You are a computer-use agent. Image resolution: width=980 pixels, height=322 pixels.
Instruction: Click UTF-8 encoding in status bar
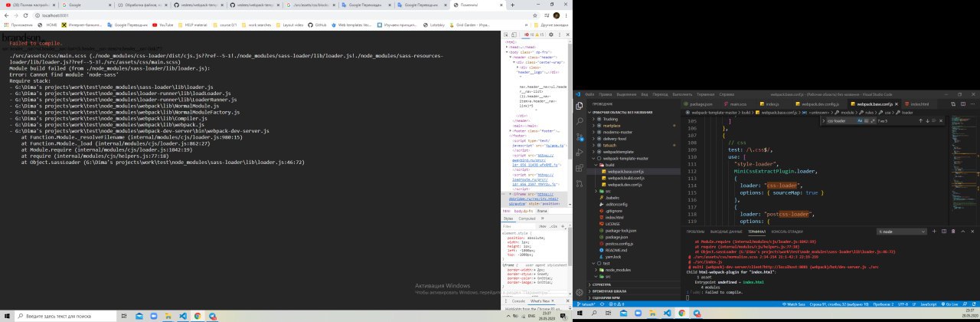[901, 304]
